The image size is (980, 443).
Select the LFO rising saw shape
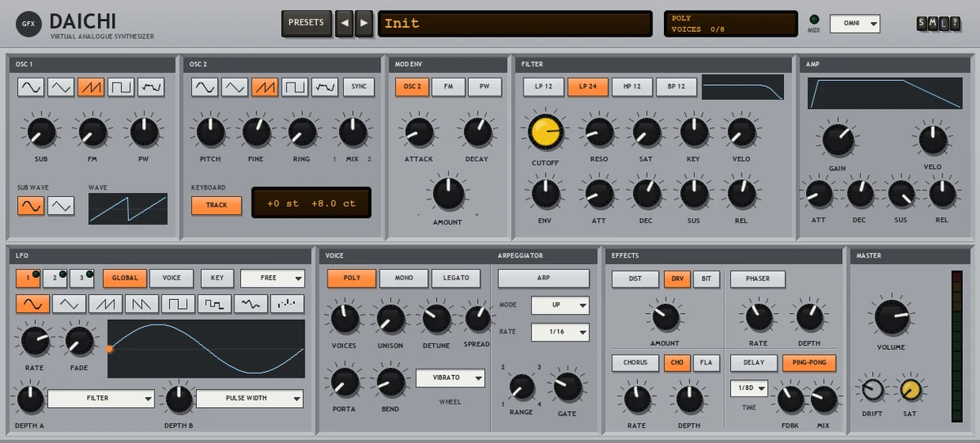pos(106,305)
